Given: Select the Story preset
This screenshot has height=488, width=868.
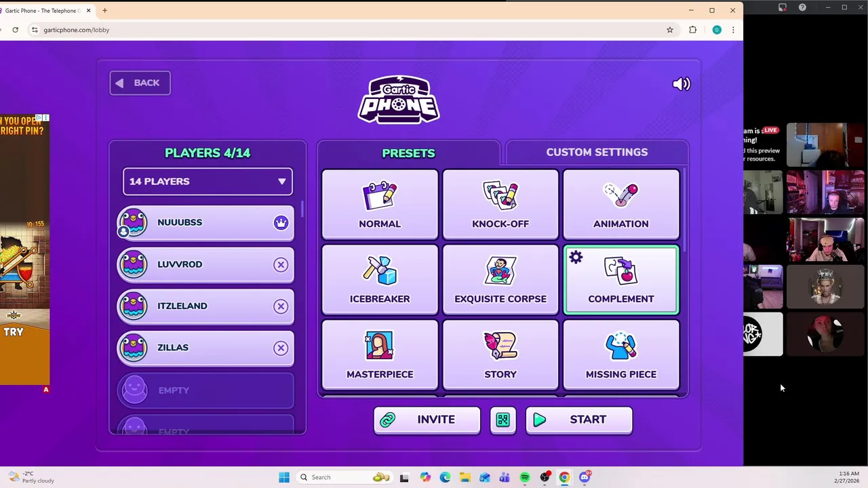Looking at the screenshot, I should 500,354.
